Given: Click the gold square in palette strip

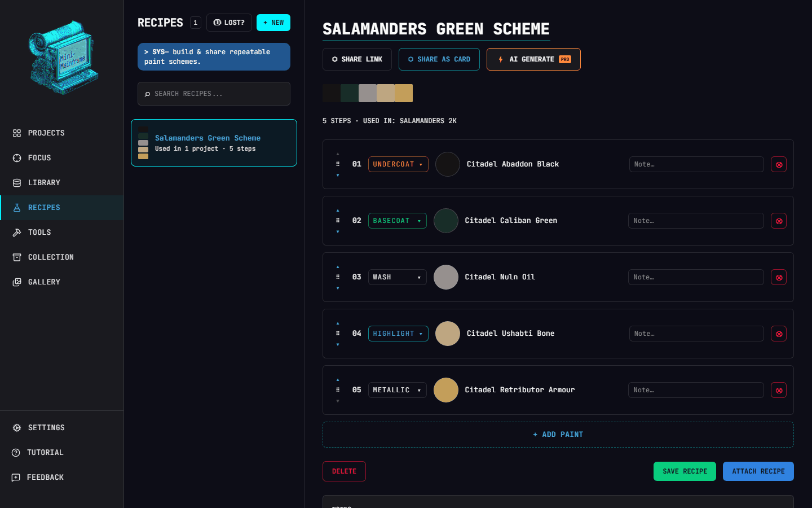Looking at the screenshot, I should tap(404, 93).
